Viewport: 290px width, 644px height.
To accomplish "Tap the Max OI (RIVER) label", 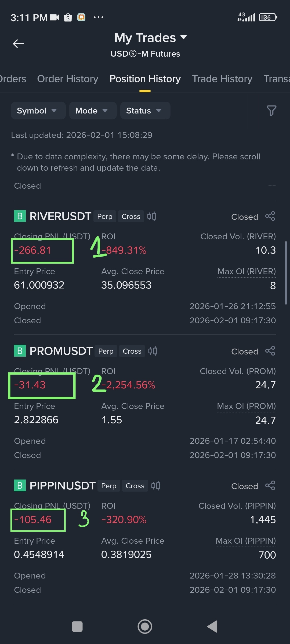I will click(x=247, y=272).
